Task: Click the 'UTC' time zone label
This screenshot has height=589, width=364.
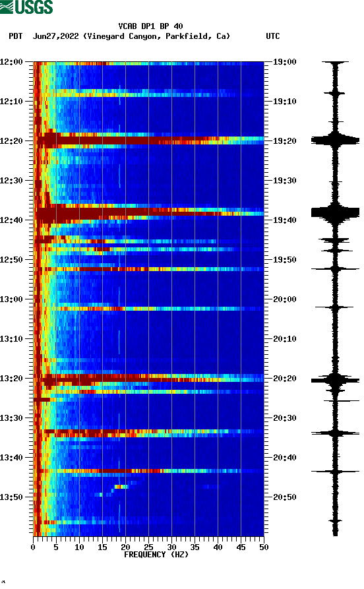Action: 273,36
